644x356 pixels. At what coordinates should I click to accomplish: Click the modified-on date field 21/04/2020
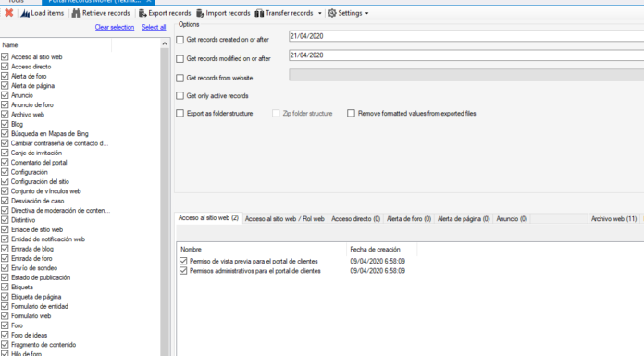pos(466,55)
